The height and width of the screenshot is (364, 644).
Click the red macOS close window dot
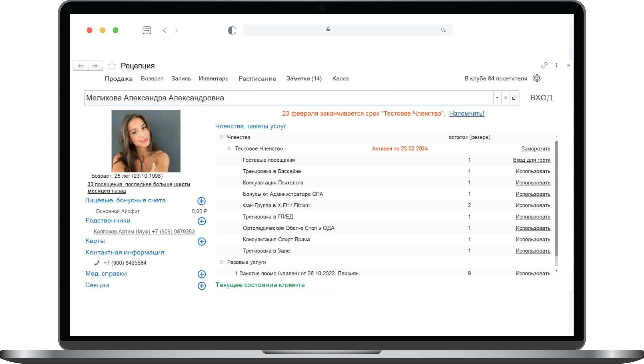click(x=89, y=30)
